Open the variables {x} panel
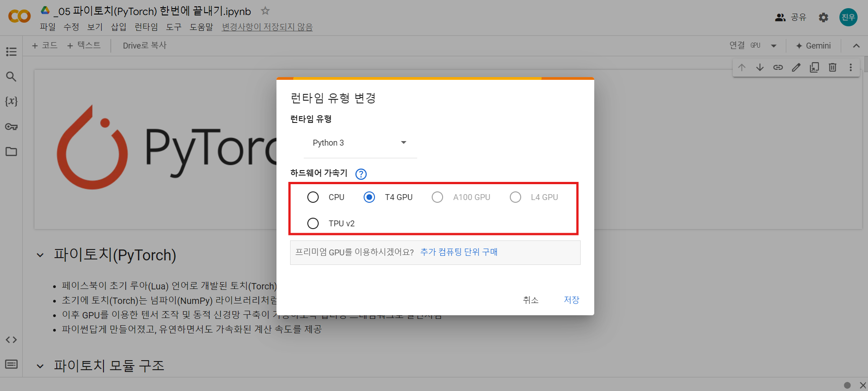This screenshot has width=868, height=391. (11, 102)
